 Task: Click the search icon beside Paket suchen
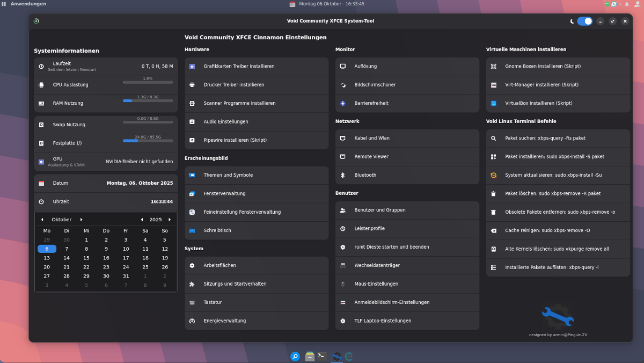[494, 138]
